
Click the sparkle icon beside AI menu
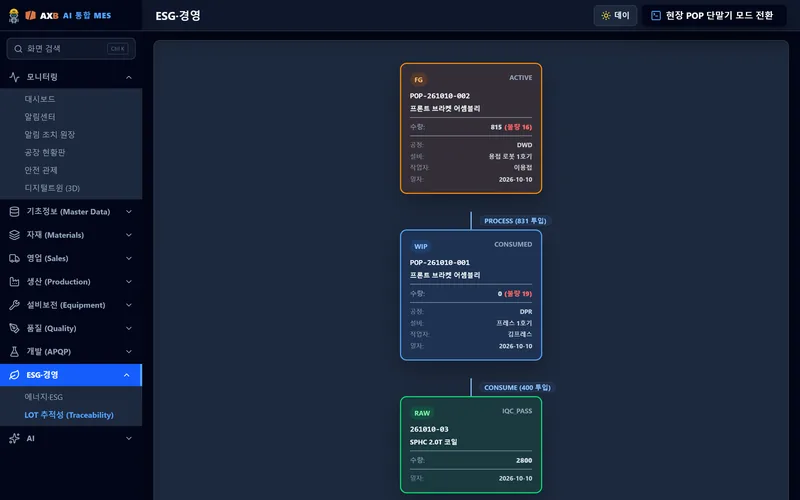(14, 438)
